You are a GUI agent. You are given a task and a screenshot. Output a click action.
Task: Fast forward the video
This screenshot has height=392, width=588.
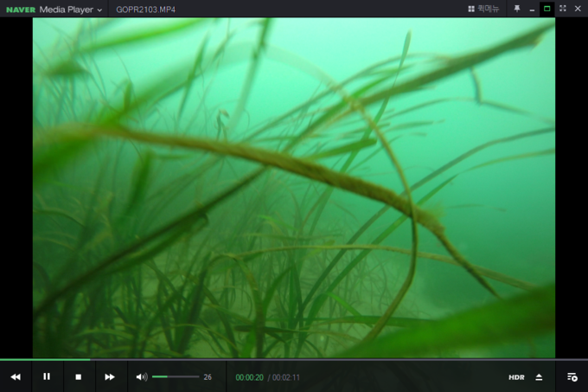[x=110, y=376]
